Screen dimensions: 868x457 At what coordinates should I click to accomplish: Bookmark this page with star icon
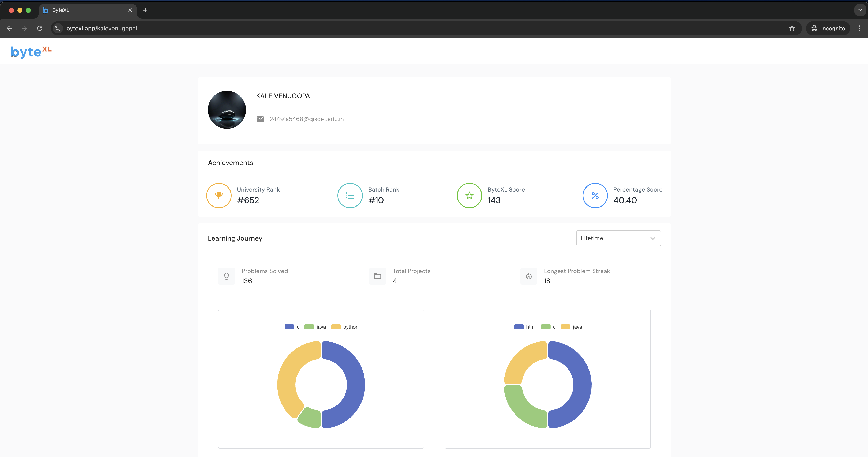pos(792,28)
